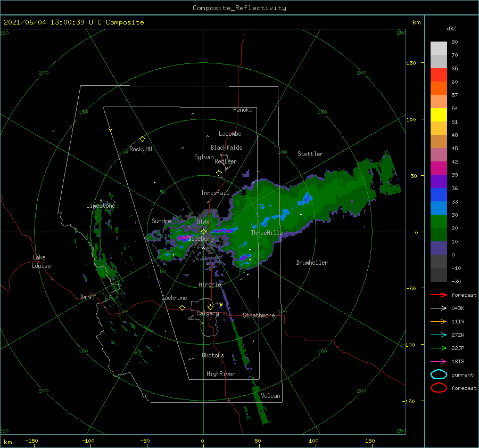Click the 70 dBZ gray color swatch
Viewport: 479px width, 448px height.
(439, 61)
